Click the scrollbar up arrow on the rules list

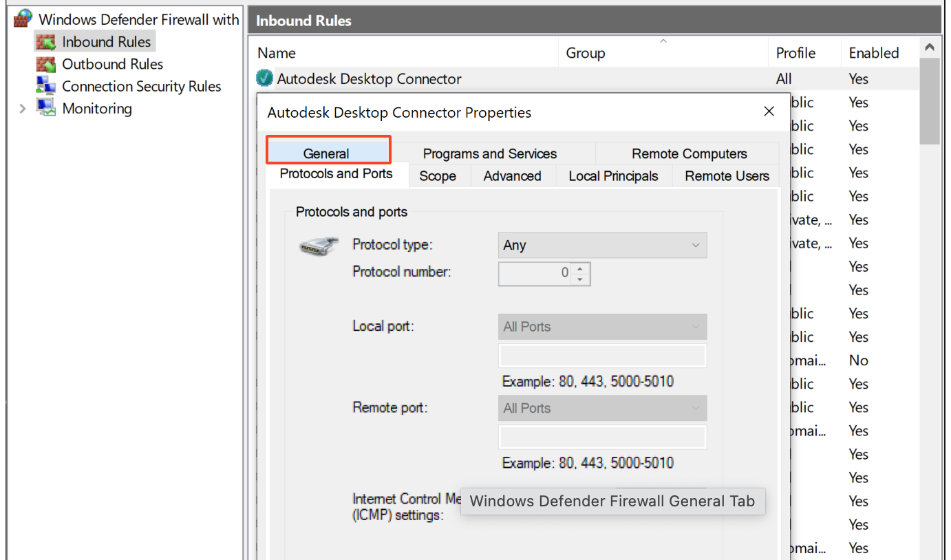(930, 46)
